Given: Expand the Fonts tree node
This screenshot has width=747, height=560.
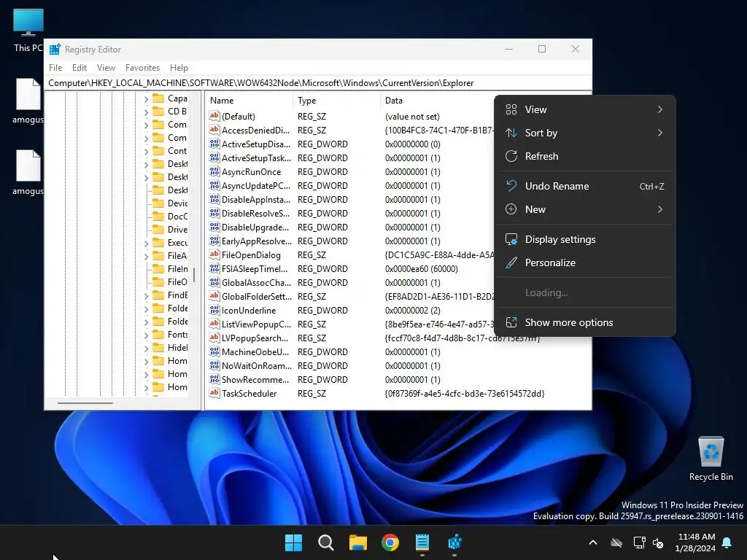Looking at the screenshot, I should (x=146, y=335).
